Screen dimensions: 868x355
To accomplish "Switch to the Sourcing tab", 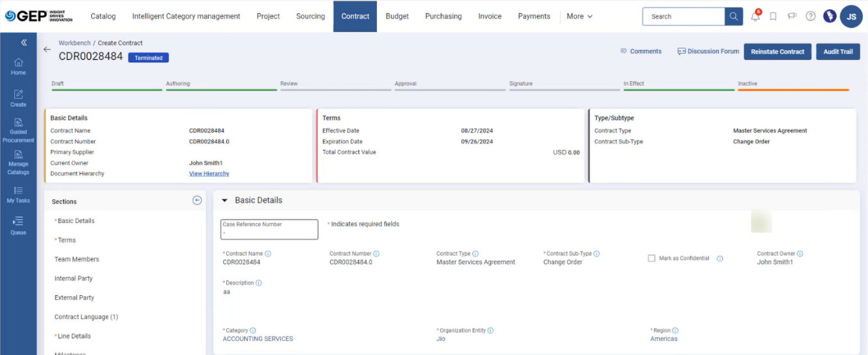I will [310, 17].
